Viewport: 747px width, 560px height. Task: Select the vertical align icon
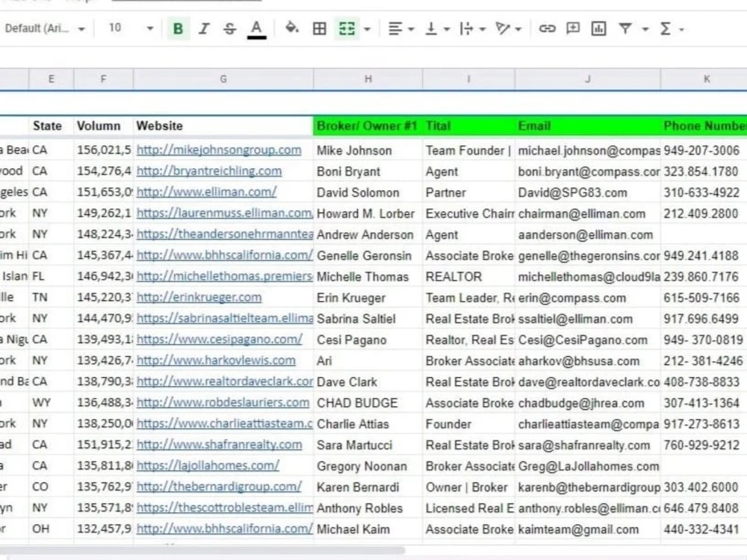pos(432,28)
